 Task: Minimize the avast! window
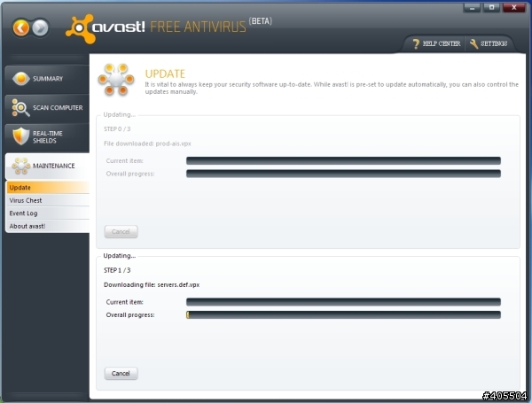tap(472, 7)
